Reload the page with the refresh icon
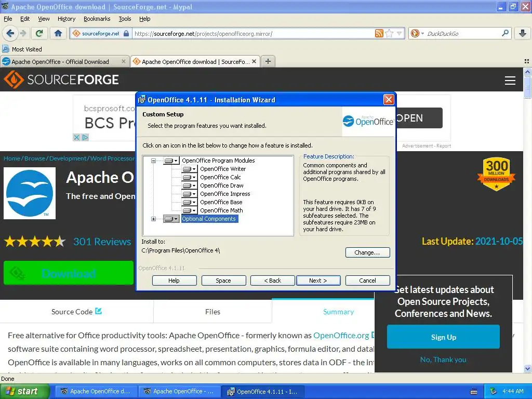Screen dimensions: 532x399 (39, 33)
